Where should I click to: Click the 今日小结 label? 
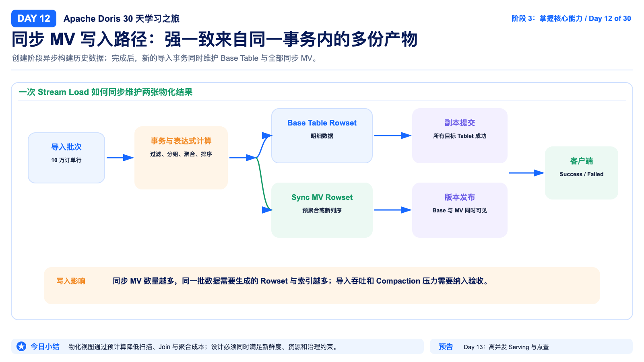pyautogui.click(x=45, y=346)
